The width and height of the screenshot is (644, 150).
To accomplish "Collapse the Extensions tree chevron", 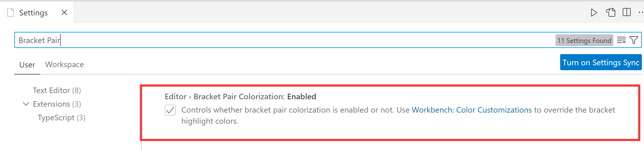I will coord(26,104).
